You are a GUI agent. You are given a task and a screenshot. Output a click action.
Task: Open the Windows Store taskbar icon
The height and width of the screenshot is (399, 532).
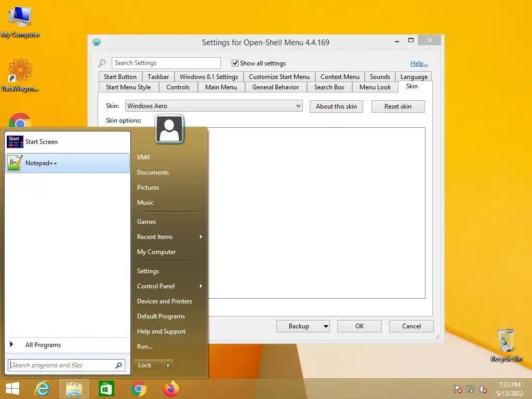click(106, 389)
